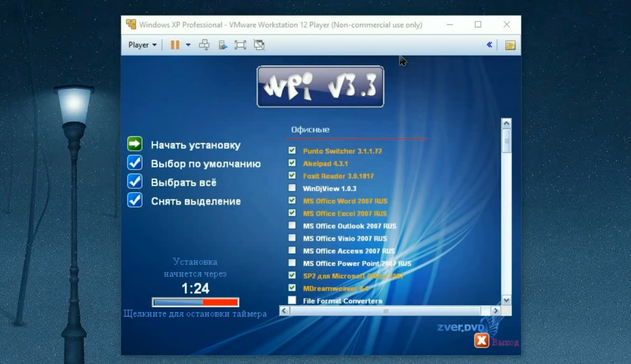Click the double-chevron collapse toolbar icon
The image size is (631, 364).
489,45
